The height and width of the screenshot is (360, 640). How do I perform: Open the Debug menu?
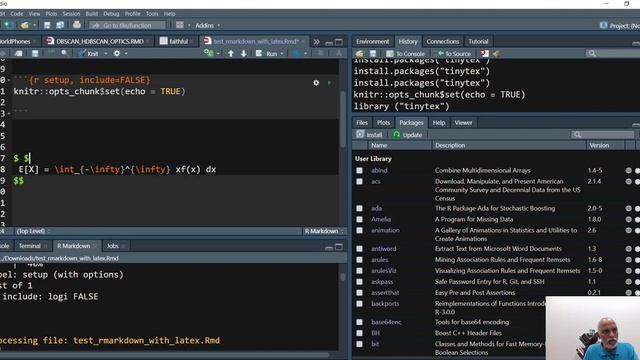coord(111,14)
